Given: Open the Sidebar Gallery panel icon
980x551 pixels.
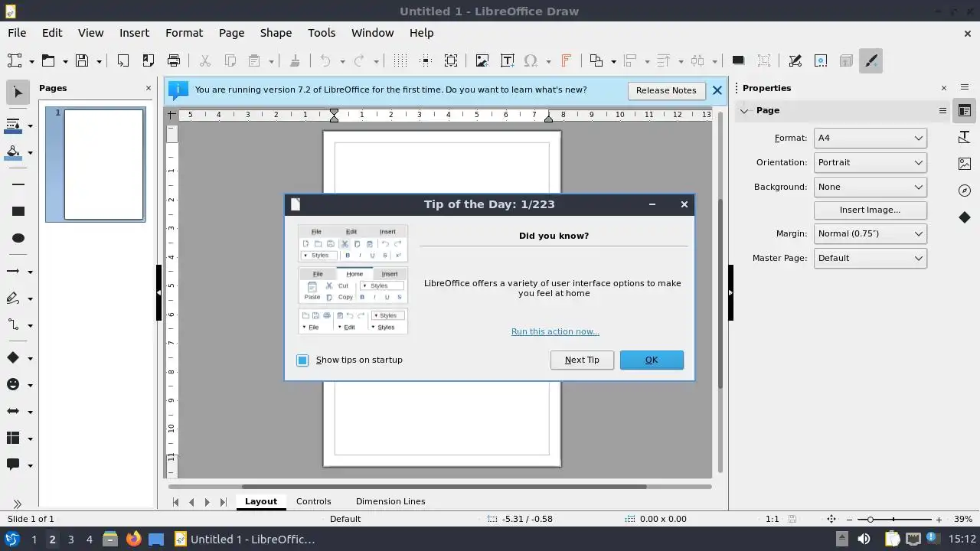Looking at the screenshot, I should [965, 164].
